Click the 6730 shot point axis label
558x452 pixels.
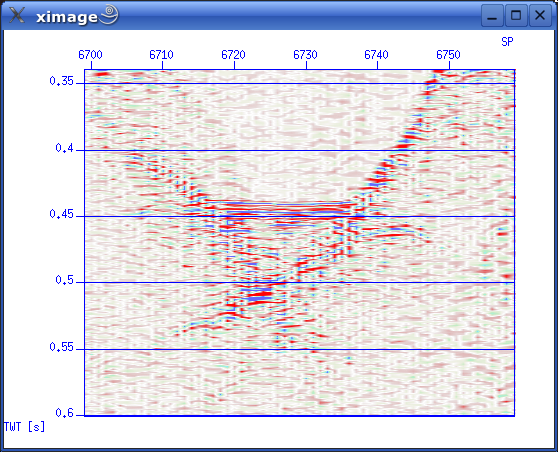(305, 55)
